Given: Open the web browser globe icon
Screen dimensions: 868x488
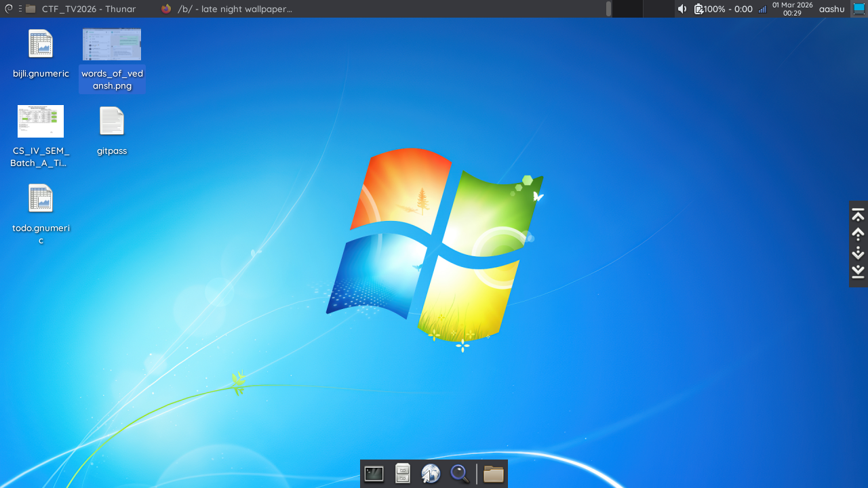Looking at the screenshot, I should [x=431, y=474].
